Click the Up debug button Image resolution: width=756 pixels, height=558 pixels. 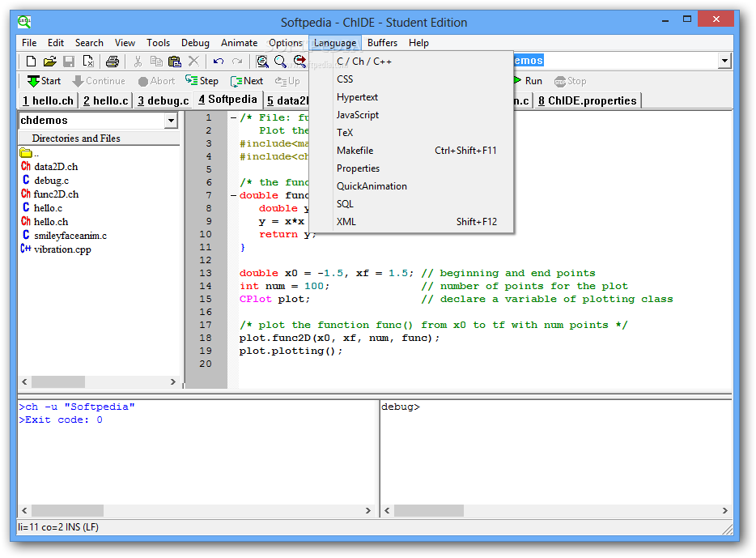coord(287,81)
